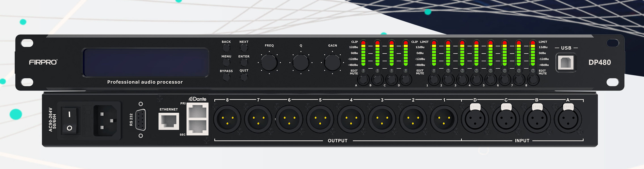Screen dimensions: 644x169
Task: Toggle edit/mute button for output 6
Action: click(x=505, y=80)
